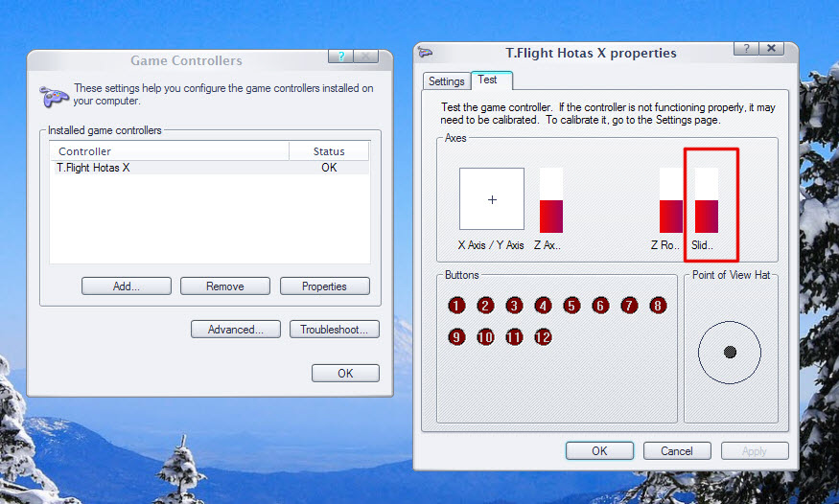This screenshot has width=839, height=504.
Task: Click the title bar icon of T.Flight properties
Action: (426, 53)
